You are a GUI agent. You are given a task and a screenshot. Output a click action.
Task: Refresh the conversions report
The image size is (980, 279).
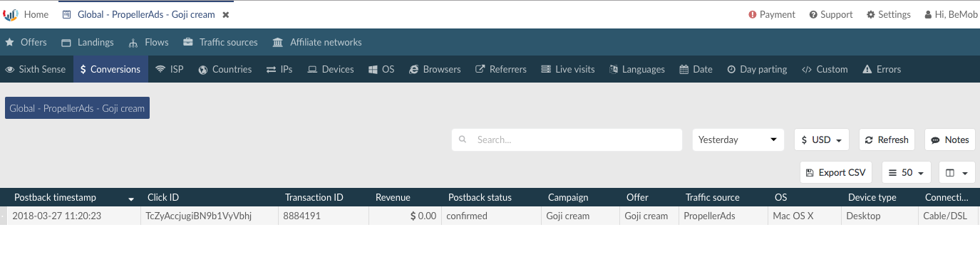click(x=887, y=139)
